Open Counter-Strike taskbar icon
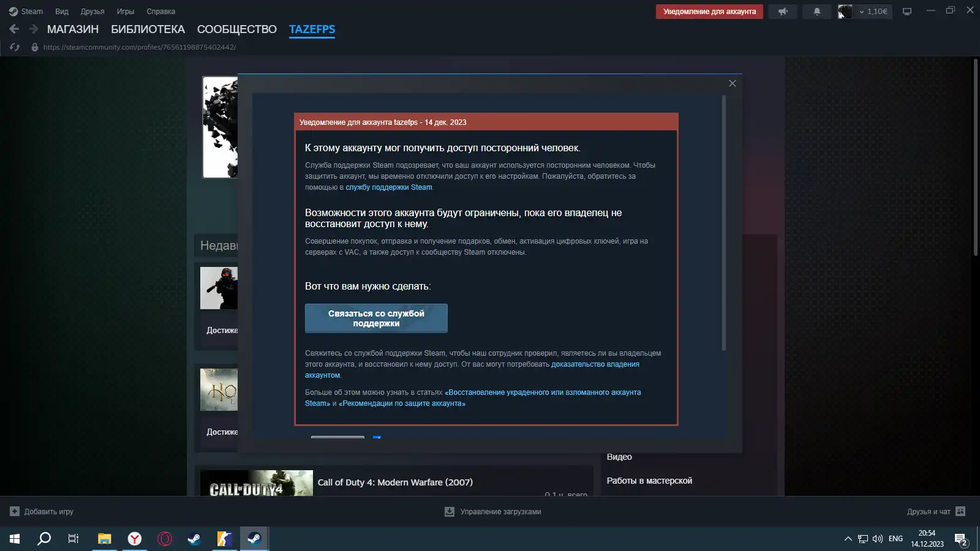980x551 pixels. [x=224, y=539]
